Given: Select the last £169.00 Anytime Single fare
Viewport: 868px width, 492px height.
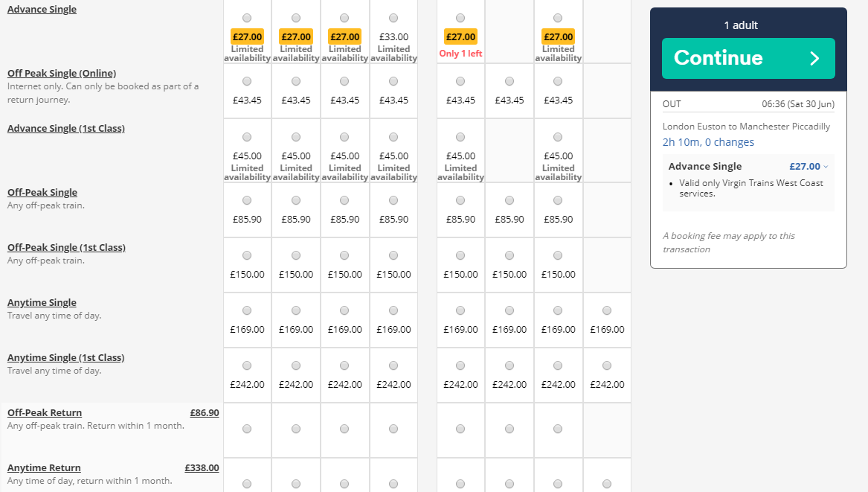Looking at the screenshot, I should (x=607, y=310).
